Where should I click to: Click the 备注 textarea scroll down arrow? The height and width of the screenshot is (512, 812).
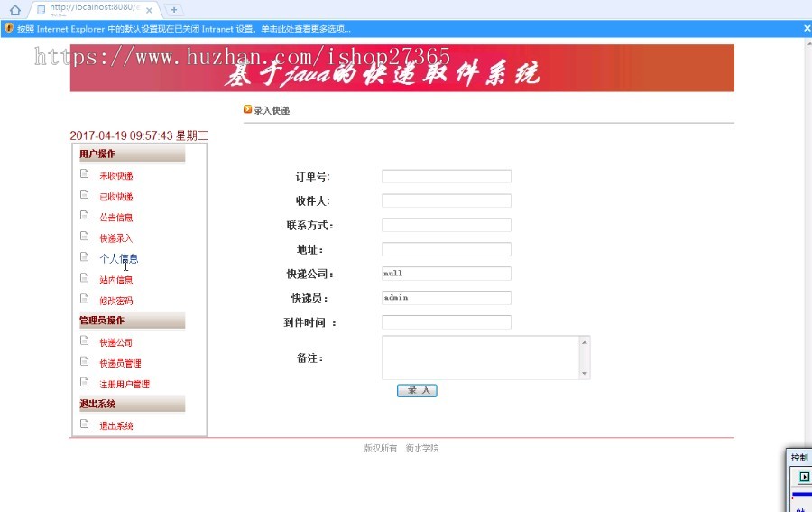tap(585, 373)
